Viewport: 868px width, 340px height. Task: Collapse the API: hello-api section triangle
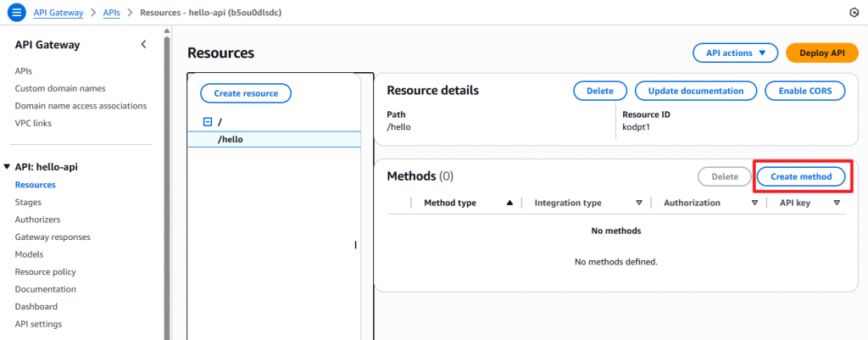7,167
